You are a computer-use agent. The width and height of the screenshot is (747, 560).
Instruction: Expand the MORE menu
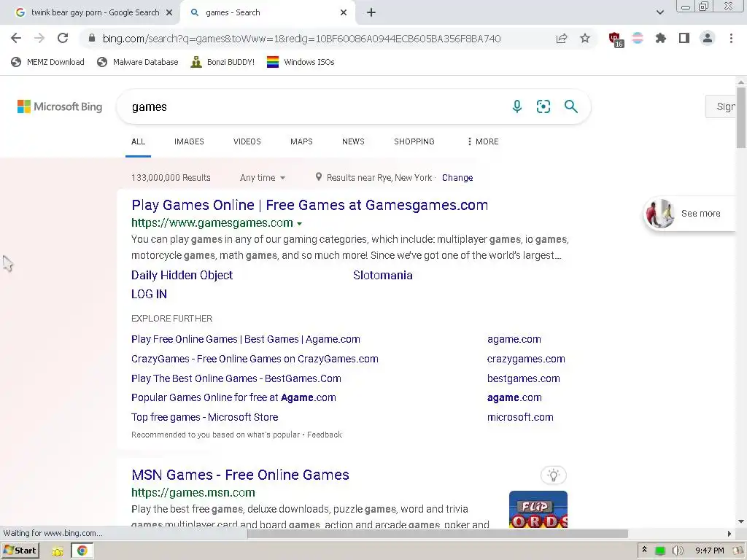pyautogui.click(x=483, y=141)
